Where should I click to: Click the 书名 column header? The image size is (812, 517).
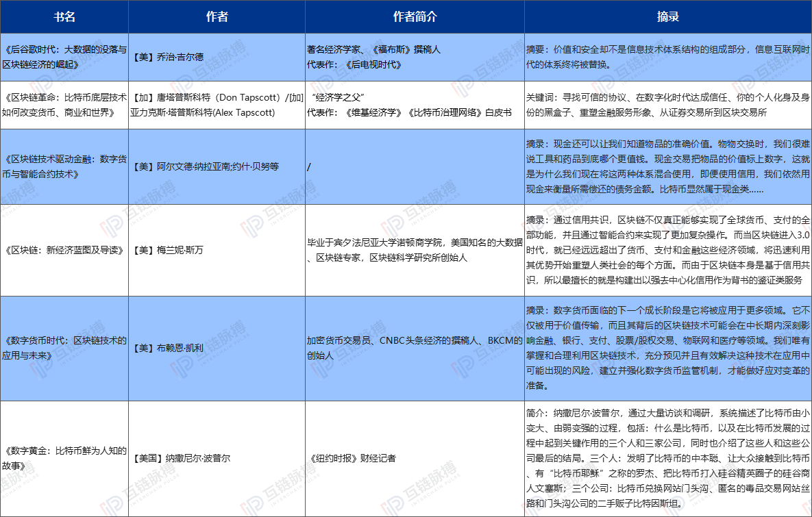point(64,16)
